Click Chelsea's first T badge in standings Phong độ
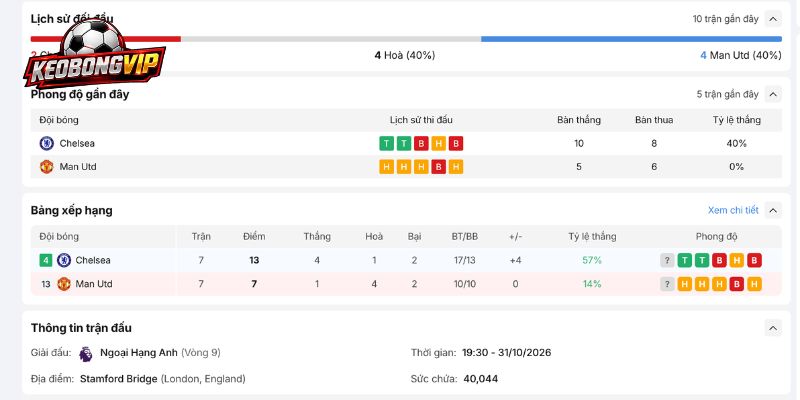The image size is (800, 400). point(685,260)
